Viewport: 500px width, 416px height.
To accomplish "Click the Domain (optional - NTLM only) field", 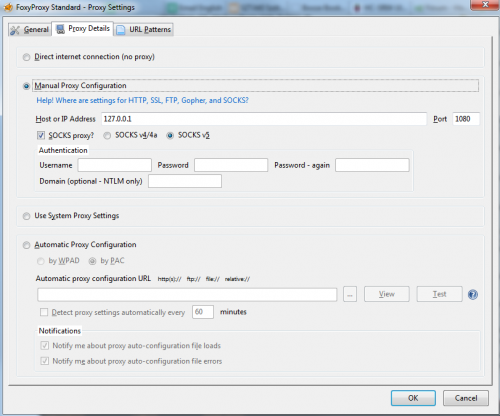I will point(185,181).
